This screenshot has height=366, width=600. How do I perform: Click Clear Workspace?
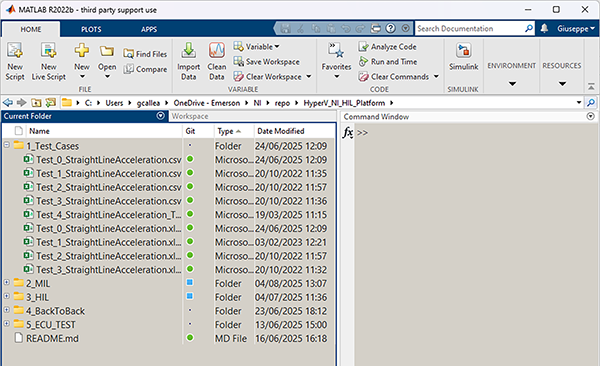click(267, 77)
